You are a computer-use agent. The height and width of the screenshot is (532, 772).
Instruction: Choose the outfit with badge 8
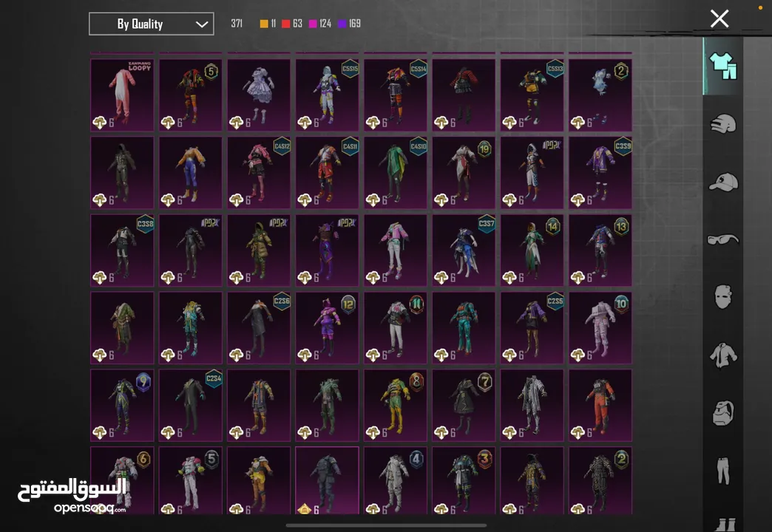point(396,405)
